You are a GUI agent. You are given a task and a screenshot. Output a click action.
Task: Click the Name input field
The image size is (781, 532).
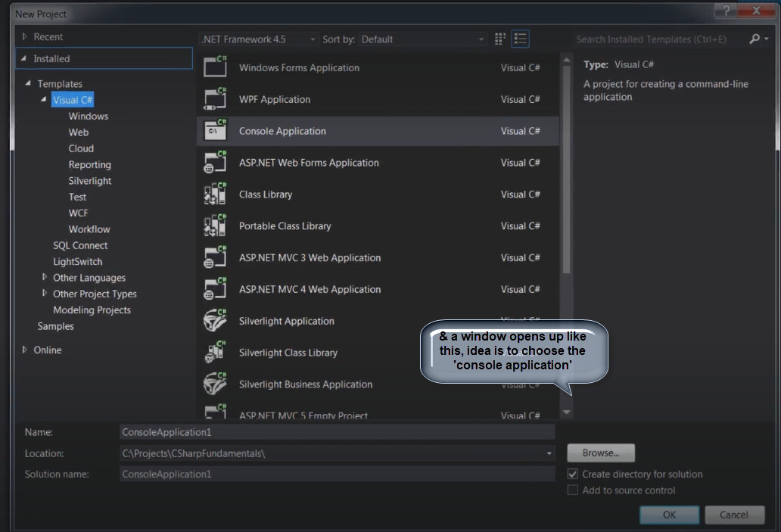338,432
